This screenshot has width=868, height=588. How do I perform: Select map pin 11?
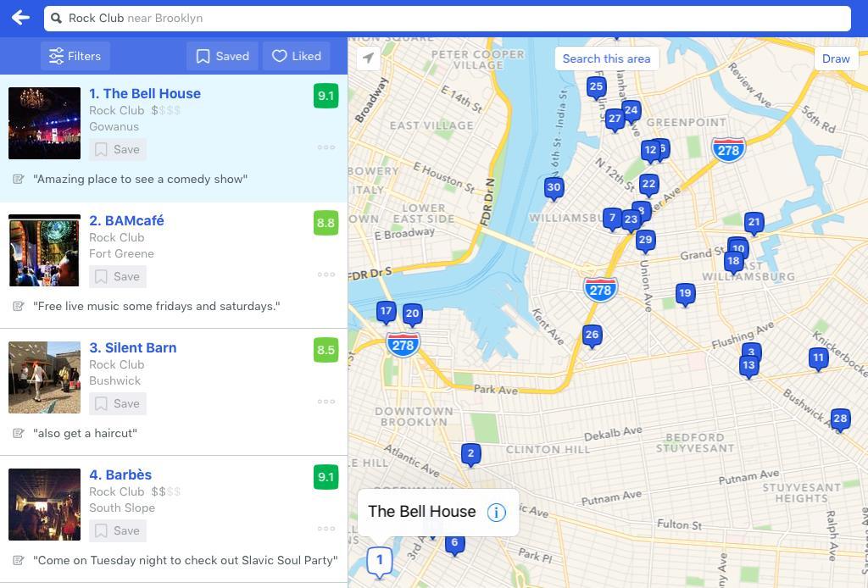818,359
